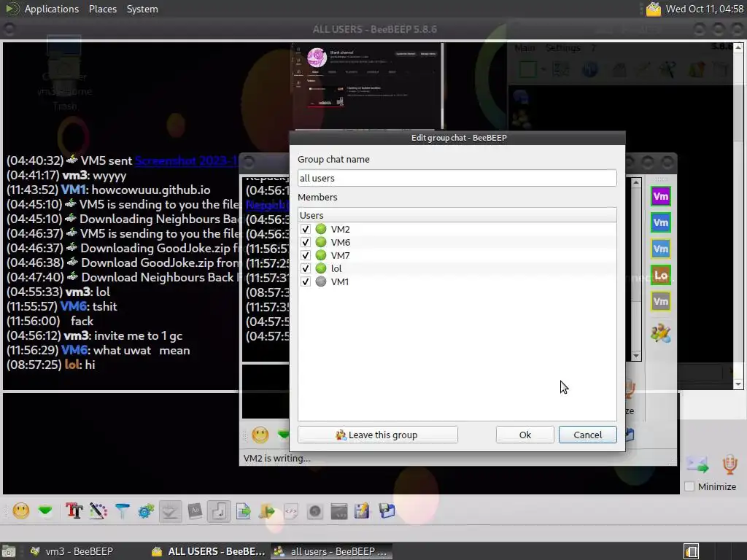747x560 pixels.
Task: Select the orange Lo member avatar in the group chat sidebar
Action: 661,275
